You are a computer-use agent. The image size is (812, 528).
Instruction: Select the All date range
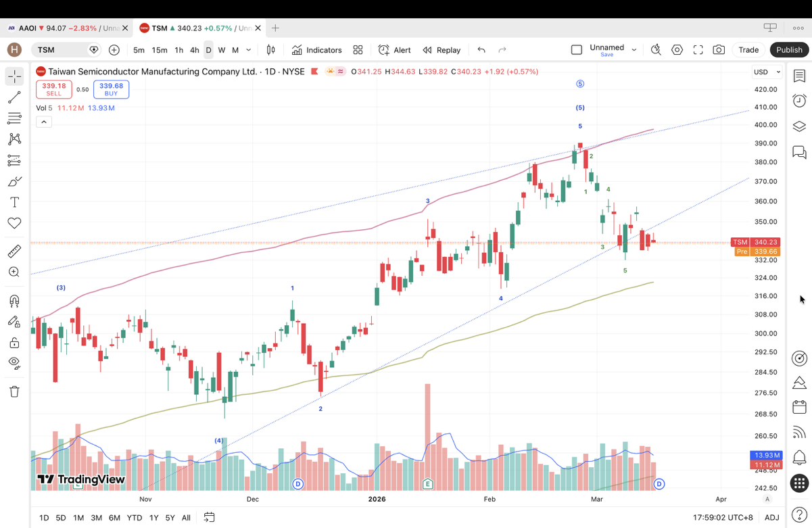(x=186, y=518)
